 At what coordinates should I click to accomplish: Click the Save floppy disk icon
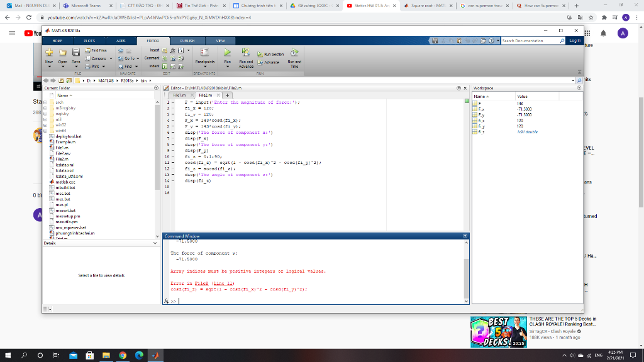(x=76, y=53)
